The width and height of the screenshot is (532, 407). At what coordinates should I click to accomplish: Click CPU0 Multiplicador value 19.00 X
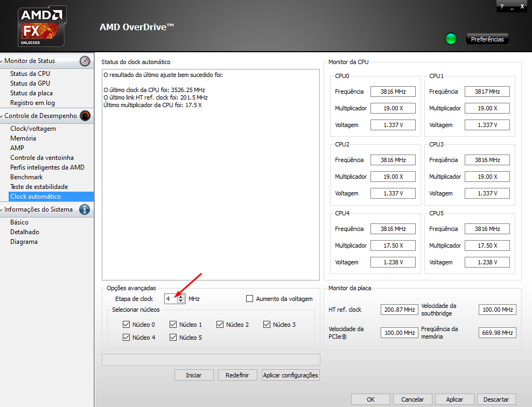[393, 108]
